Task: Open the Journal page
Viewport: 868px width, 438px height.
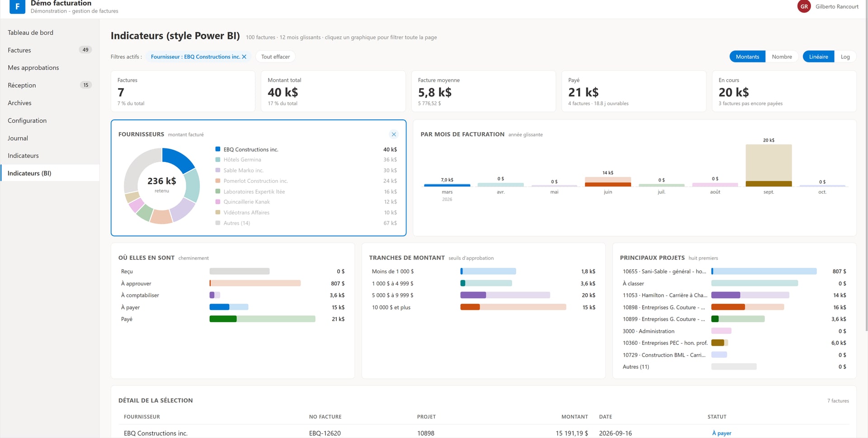Action: tap(50, 138)
